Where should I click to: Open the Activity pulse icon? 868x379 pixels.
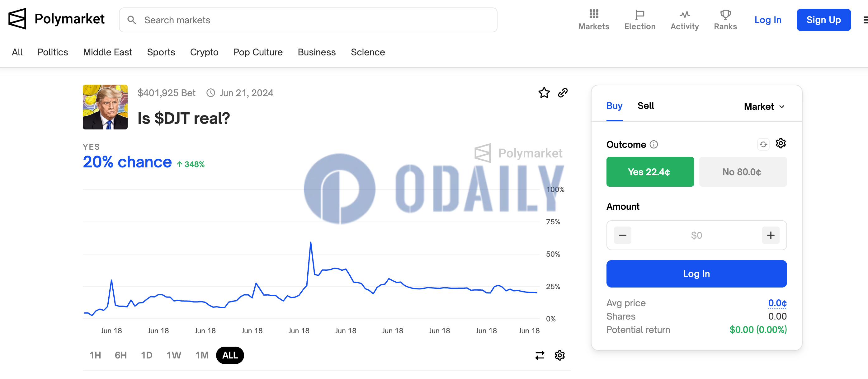click(x=684, y=14)
